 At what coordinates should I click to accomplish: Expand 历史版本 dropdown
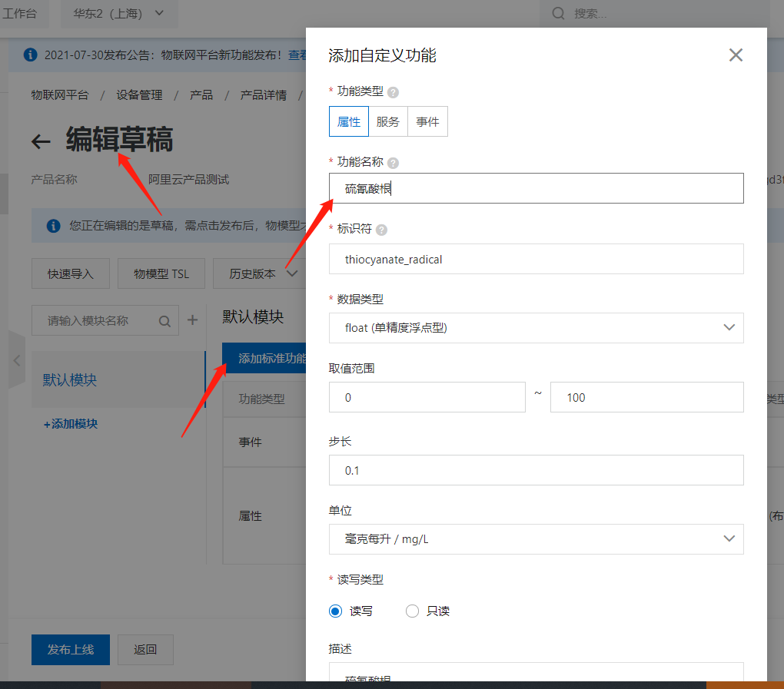pos(260,273)
